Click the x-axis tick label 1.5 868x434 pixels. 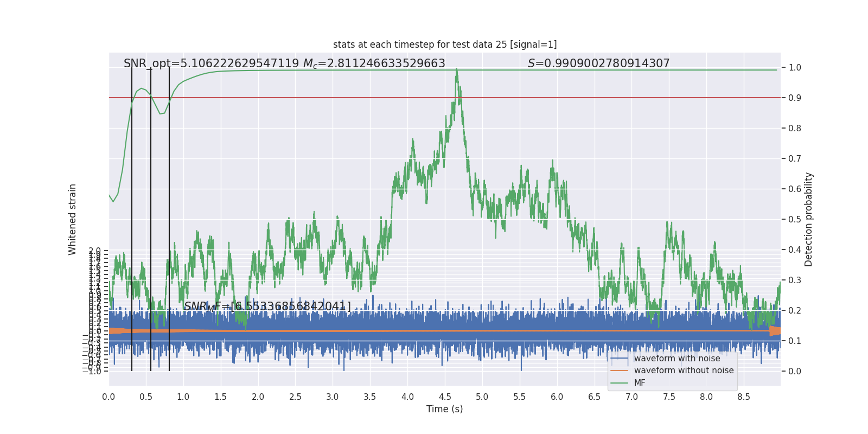[221, 397]
